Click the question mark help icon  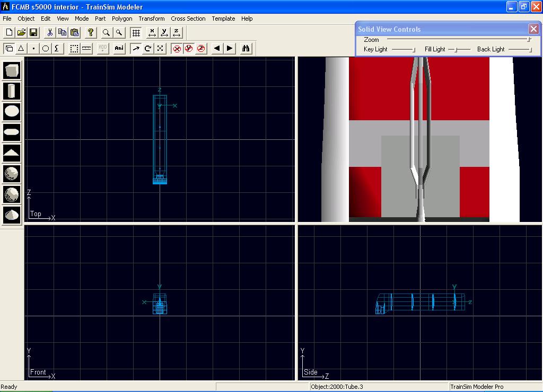91,33
